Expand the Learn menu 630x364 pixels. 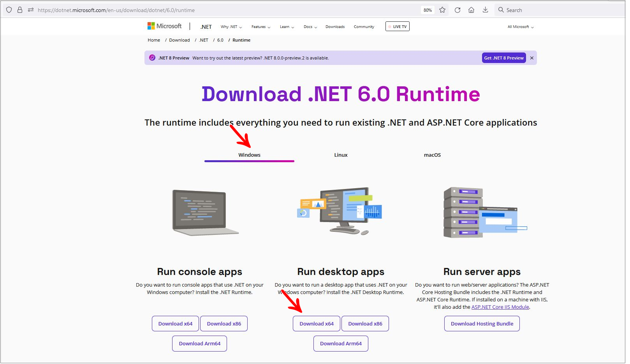[x=287, y=27]
